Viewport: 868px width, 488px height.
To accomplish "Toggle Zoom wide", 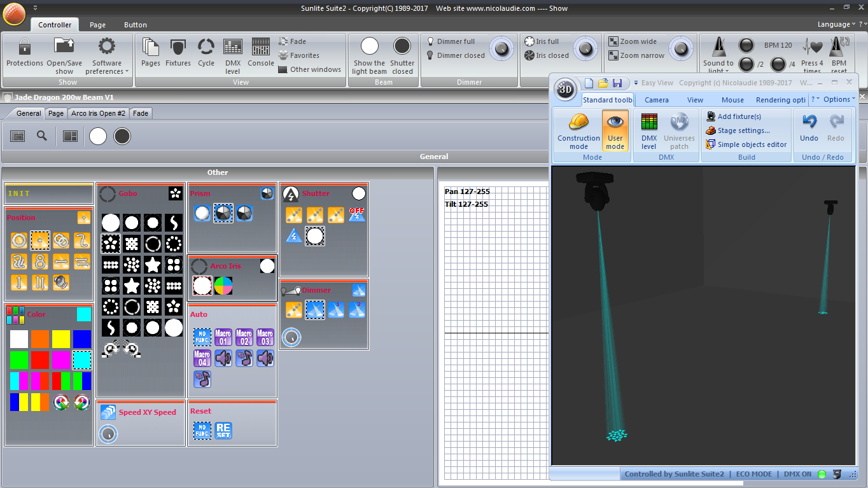I will [x=633, y=41].
